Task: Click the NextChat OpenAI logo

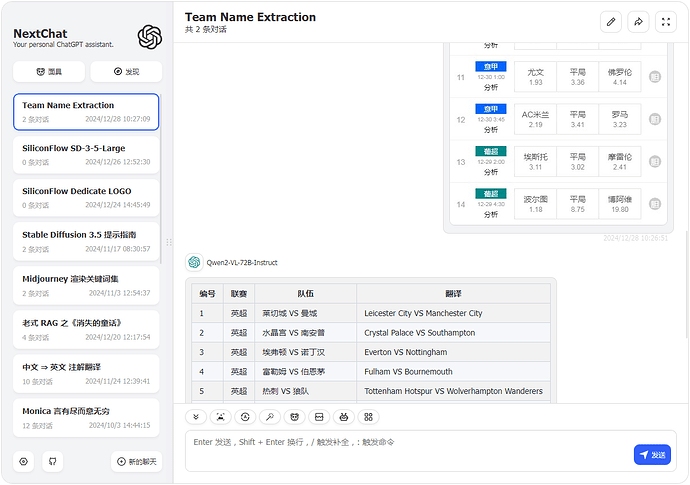Action: point(150,37)
